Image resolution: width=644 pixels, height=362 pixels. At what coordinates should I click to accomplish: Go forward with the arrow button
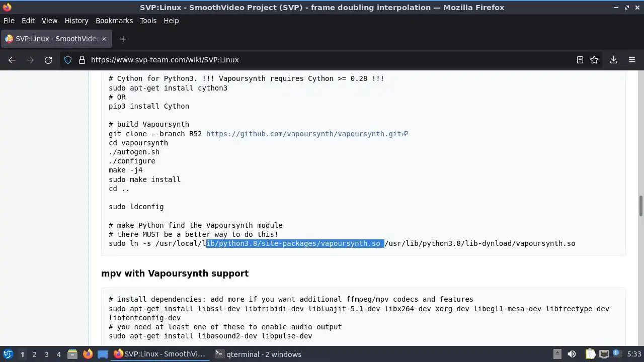coord(30,60)
